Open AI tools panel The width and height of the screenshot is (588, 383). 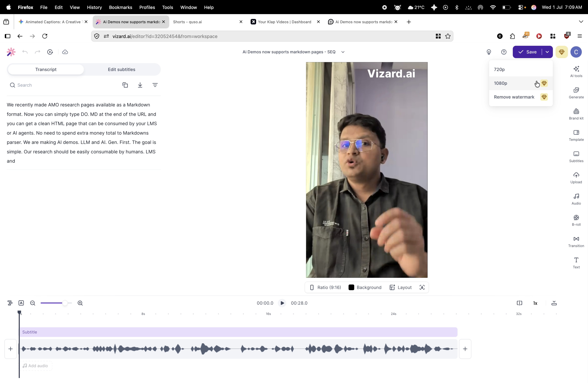[576, 72]
